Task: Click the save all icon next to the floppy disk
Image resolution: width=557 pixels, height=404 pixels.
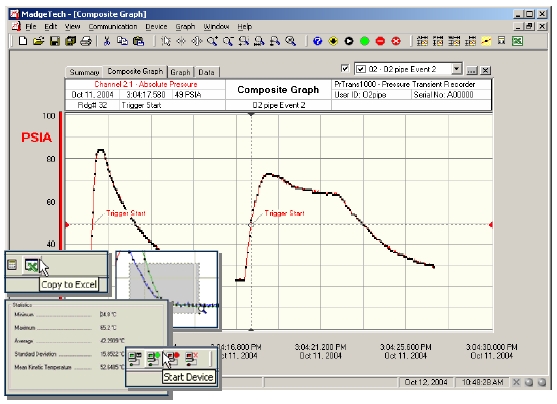Action: tap(70, 41)
